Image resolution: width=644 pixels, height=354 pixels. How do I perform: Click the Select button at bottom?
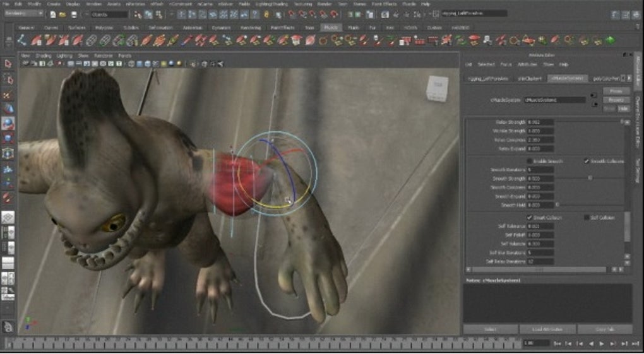click(x=491, y=329)
